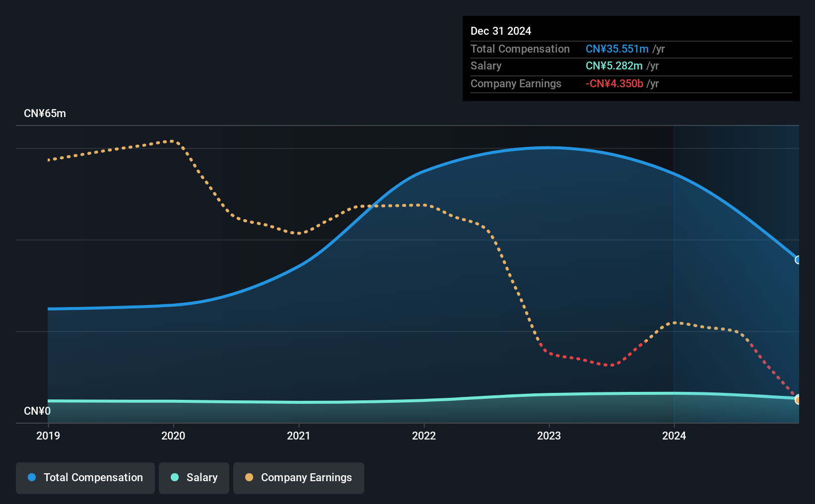815x504 pixels.
Task: Click the orange Company Earnings endpoint marker
Action: pyautogui.click(x=798, y=400)
